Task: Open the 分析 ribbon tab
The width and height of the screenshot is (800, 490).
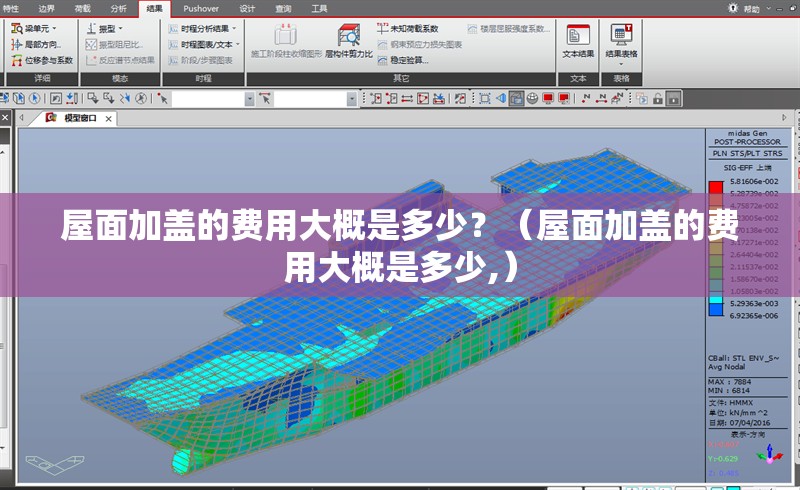Action: 118,8
